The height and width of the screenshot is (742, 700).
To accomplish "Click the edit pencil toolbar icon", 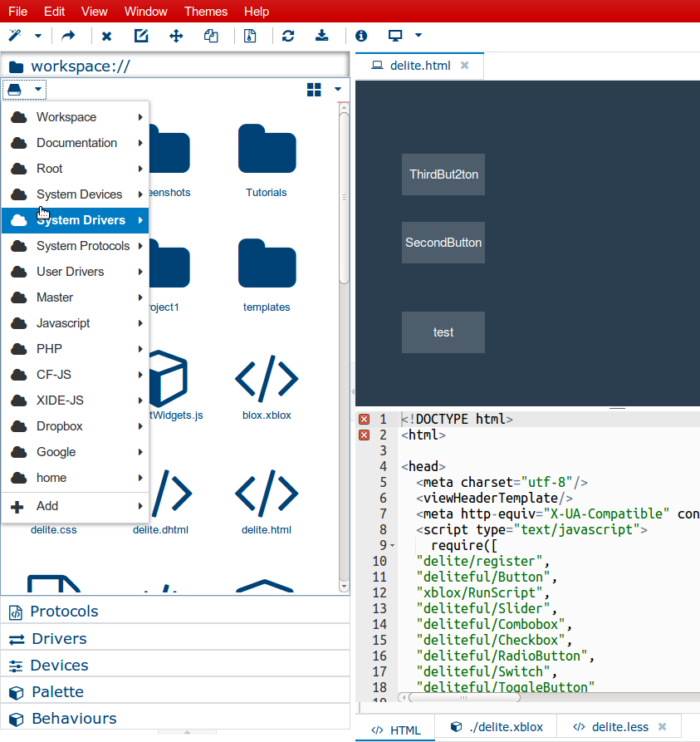I will (141, 36).
